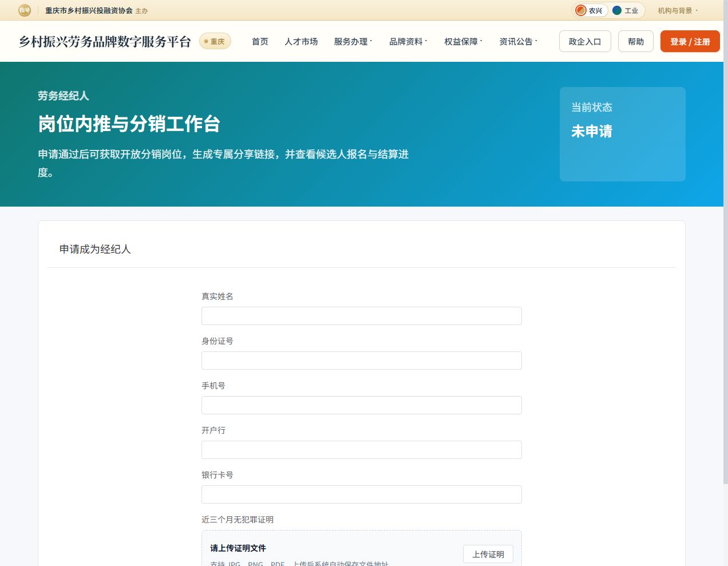
Task: Open 乡村振兴劳务品牌数字服务平台 site title
Action: (105, 41)
